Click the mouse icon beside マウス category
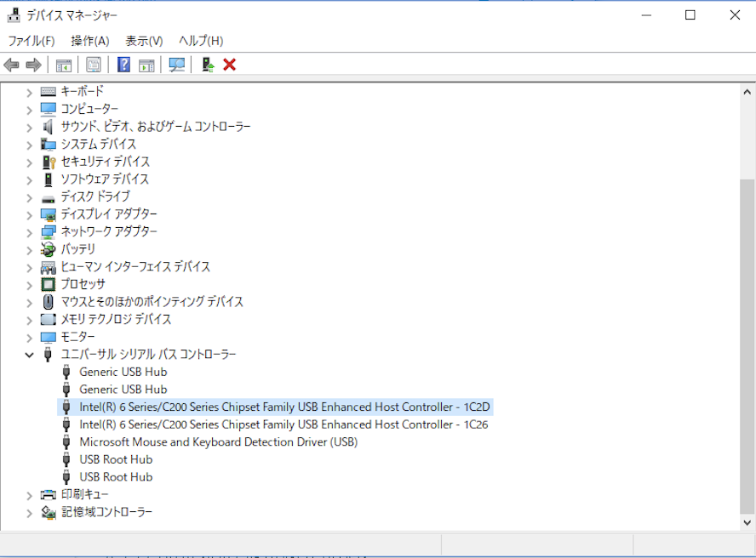The height and width of the screenshot is (558, 756). tap(49, 302)
